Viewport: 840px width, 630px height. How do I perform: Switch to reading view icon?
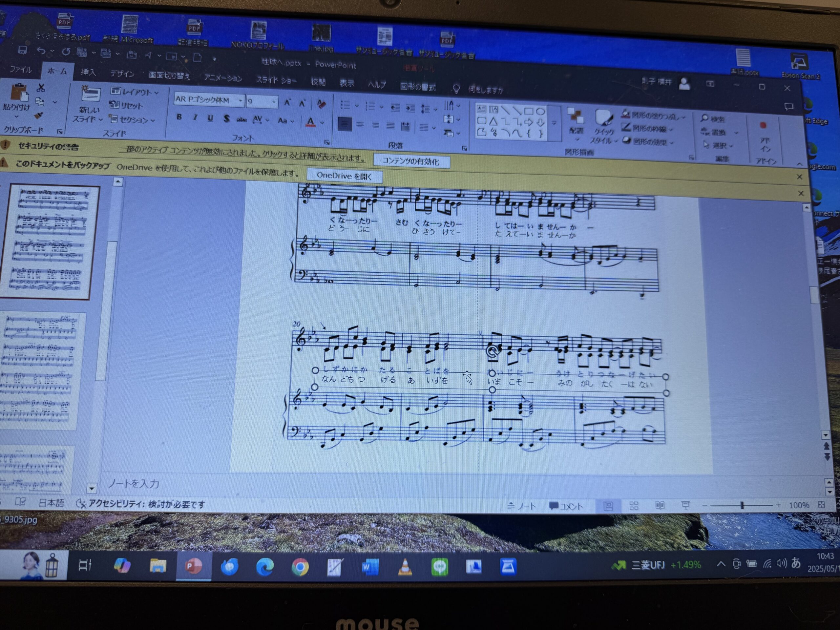coord(660,505)
